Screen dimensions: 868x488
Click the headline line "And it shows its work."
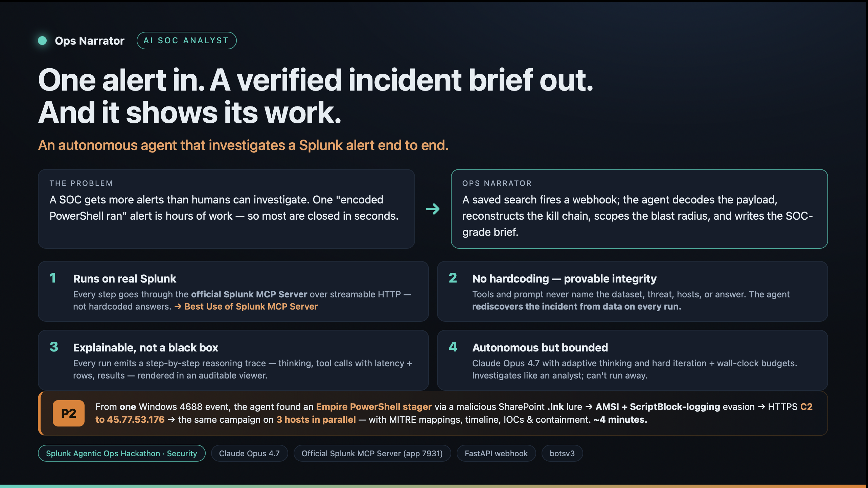[190, 113]
